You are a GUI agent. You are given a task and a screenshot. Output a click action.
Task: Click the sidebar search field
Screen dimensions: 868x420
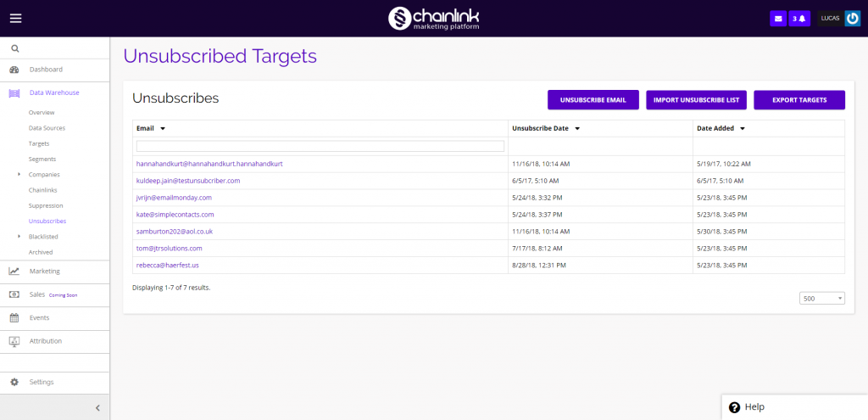pos(55,48)
